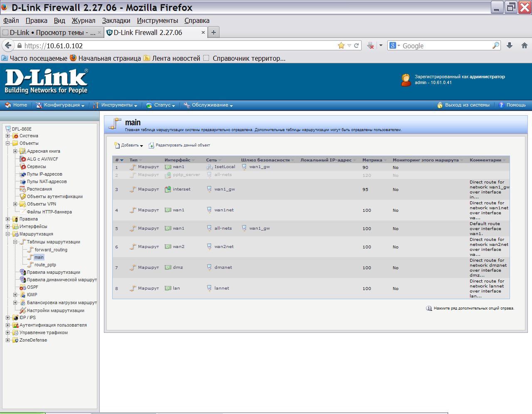Expand the Система tree node
Screen dimensions: 532x414
point(7,136)
